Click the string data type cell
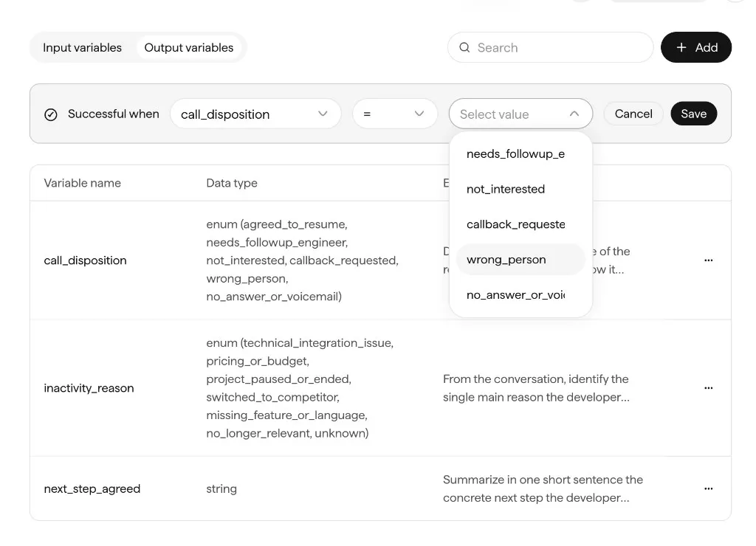 click(x=221, y=488)
